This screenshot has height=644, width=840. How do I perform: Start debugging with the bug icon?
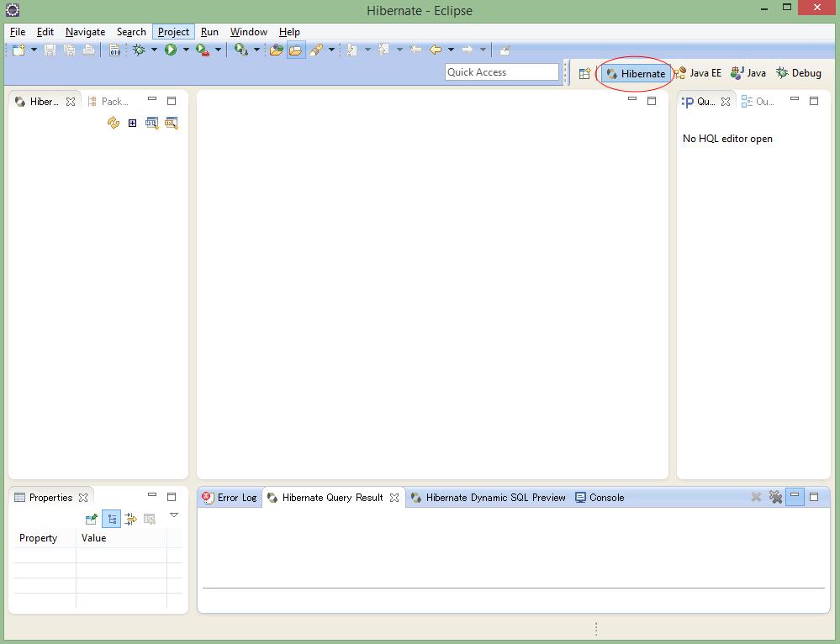(x=139, y=50)
